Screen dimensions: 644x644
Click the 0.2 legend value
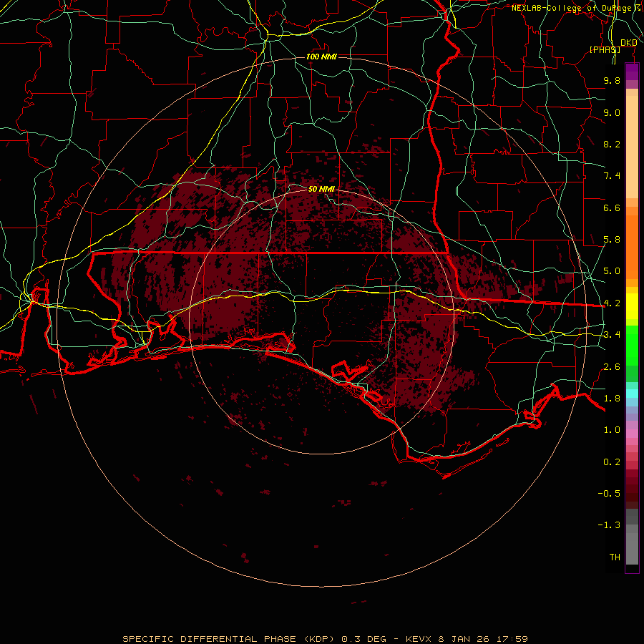612,462
